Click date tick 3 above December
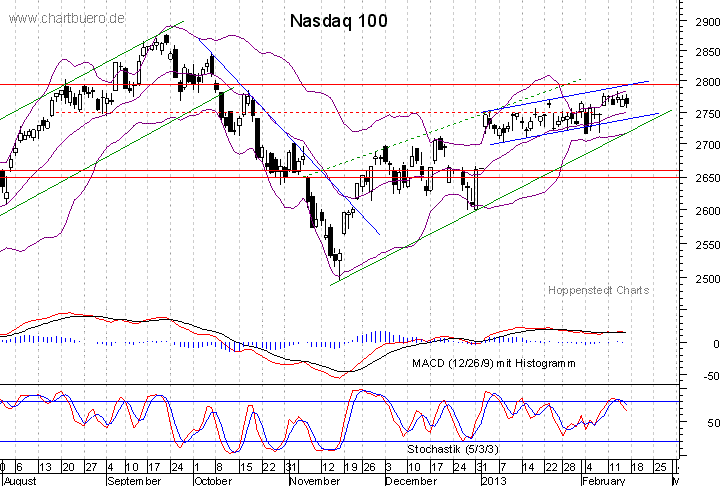Image resolution: width=723 pixels, height=486 pixels. 388,467
